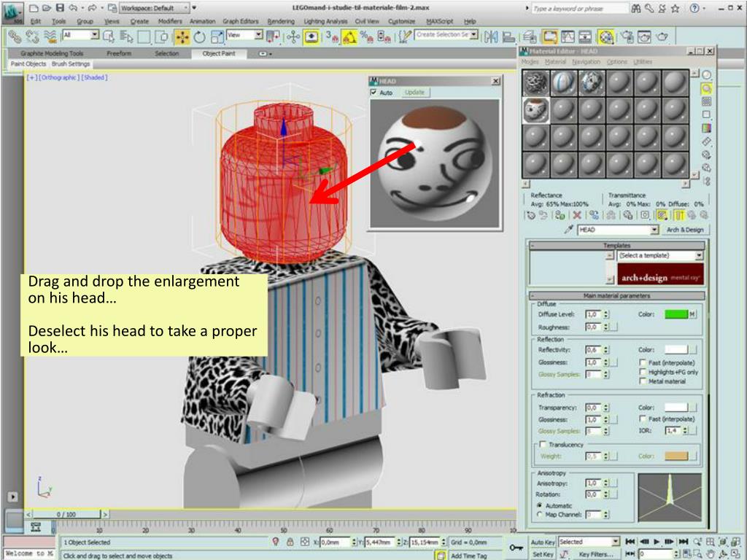
Task: Toggle sample slot Background checker icon
Action: coord(706,101)
